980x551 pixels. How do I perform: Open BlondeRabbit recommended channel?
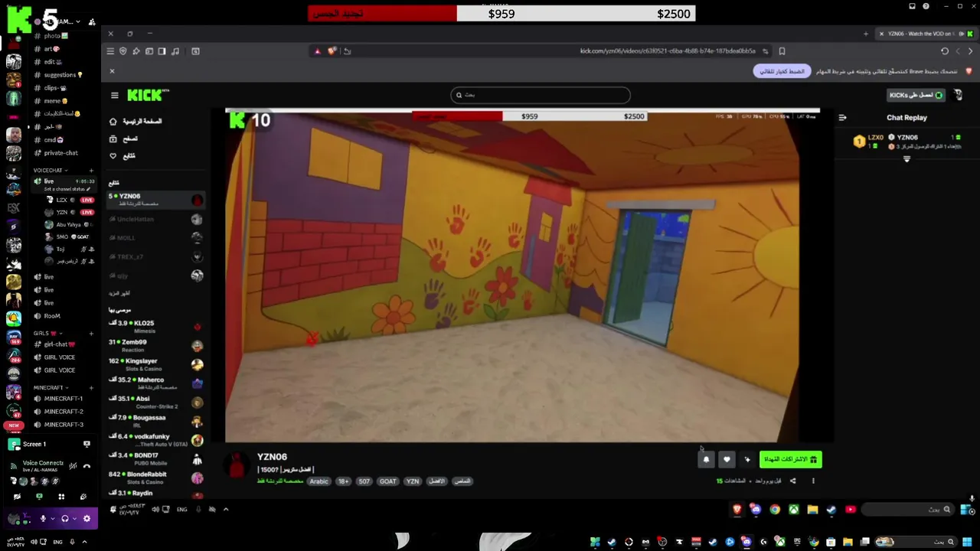[x=156, y=478]
